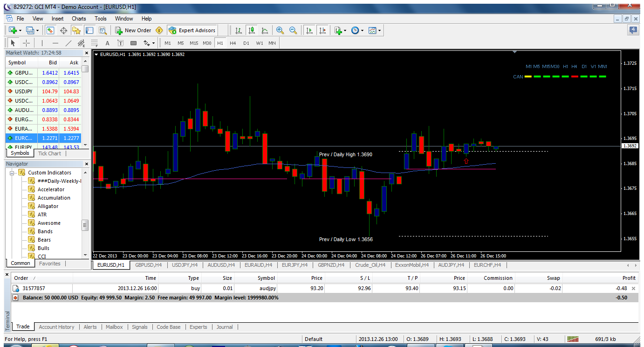The width and height of the screenshot is (644, 347).
Task: Toggle Auto Scroll chart icon
Action: pyautogui.click(x=308, y=30)
